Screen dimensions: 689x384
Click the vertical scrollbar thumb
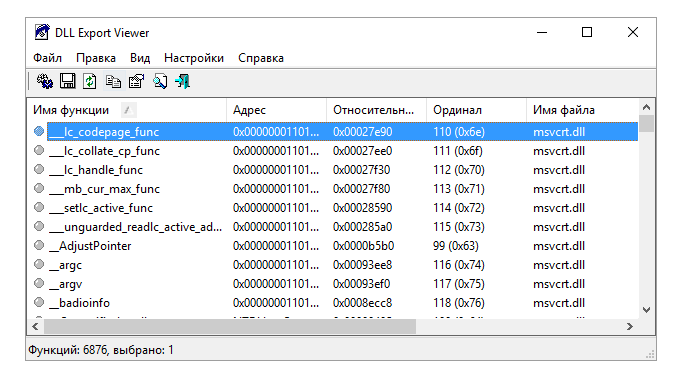click(x=646, y=123)
